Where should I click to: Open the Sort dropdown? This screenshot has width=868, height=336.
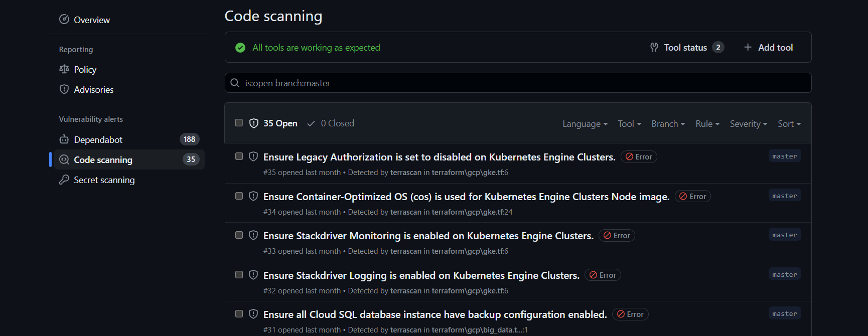tap(789, 124)
